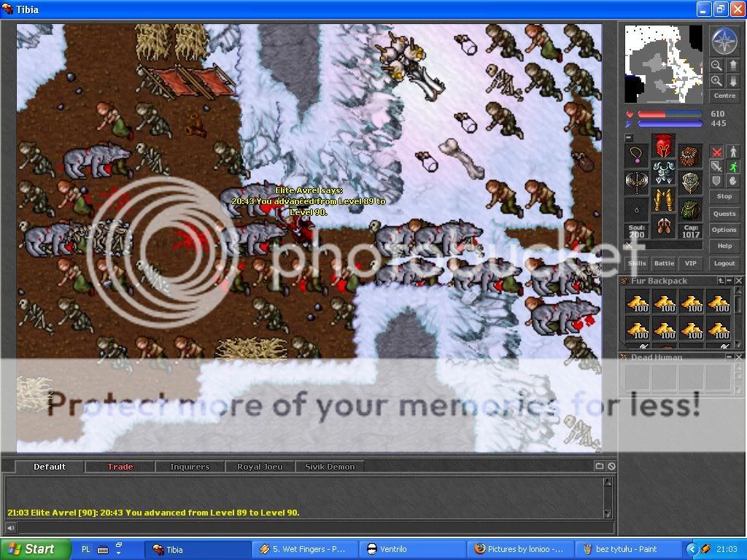747x560 pixels.
Task: Enable defensive fighting mode
Action: click(716, 181)
